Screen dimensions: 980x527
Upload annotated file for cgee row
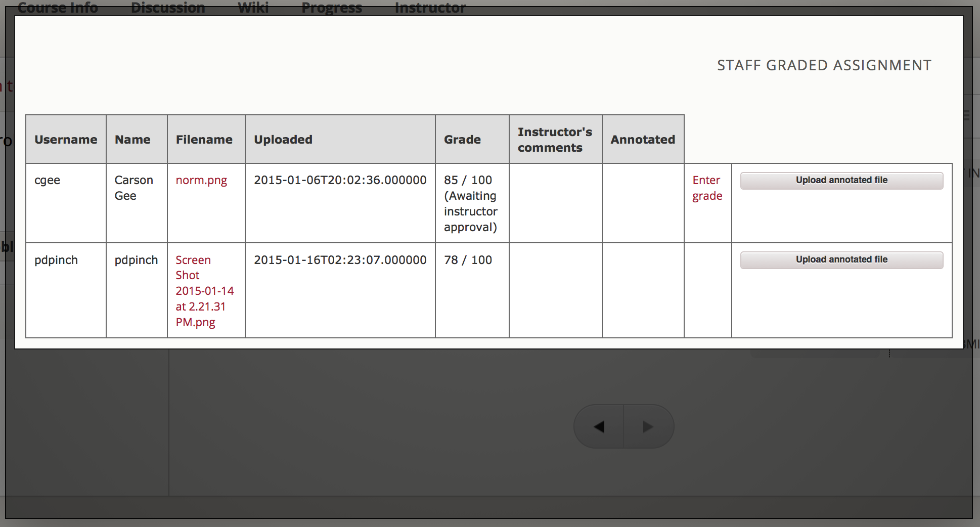[841, 181]
